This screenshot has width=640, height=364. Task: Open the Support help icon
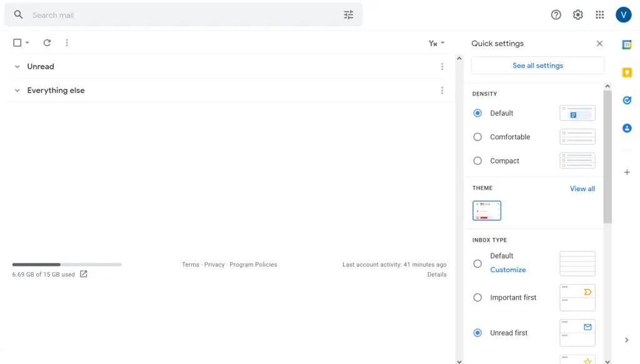[556, 15]
